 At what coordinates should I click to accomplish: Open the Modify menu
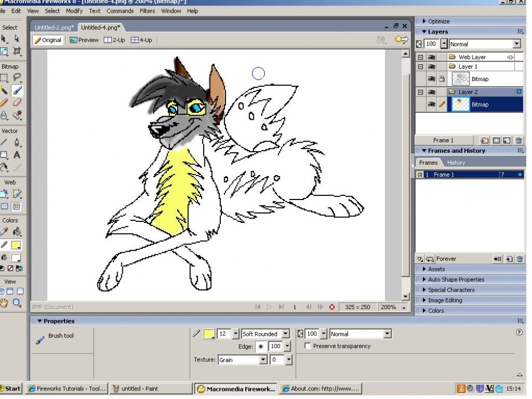click(x=74, y=11)
